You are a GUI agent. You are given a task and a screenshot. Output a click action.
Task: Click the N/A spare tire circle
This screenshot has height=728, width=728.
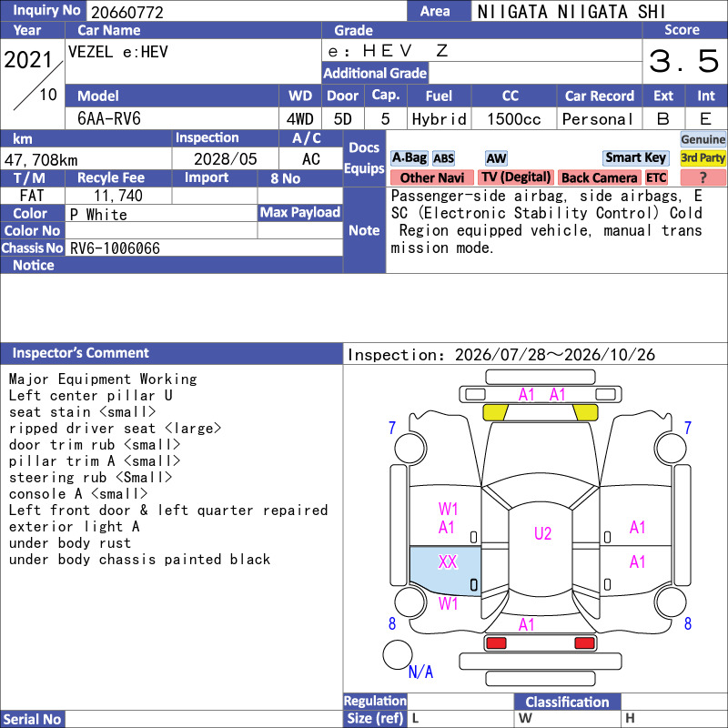click(x=398, y=655)
